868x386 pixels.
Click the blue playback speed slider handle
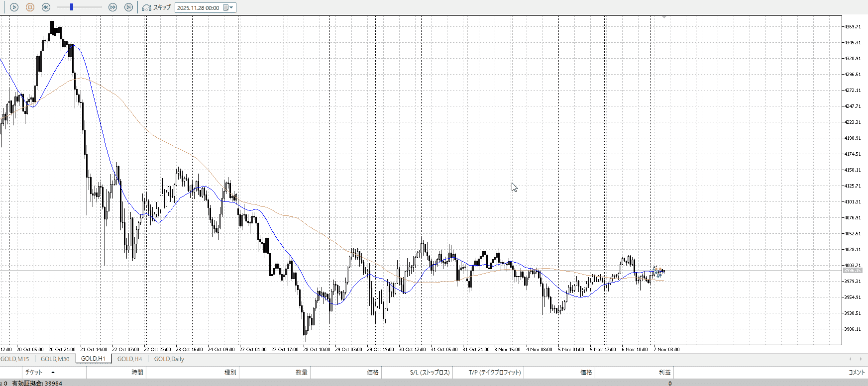(72, 7)
